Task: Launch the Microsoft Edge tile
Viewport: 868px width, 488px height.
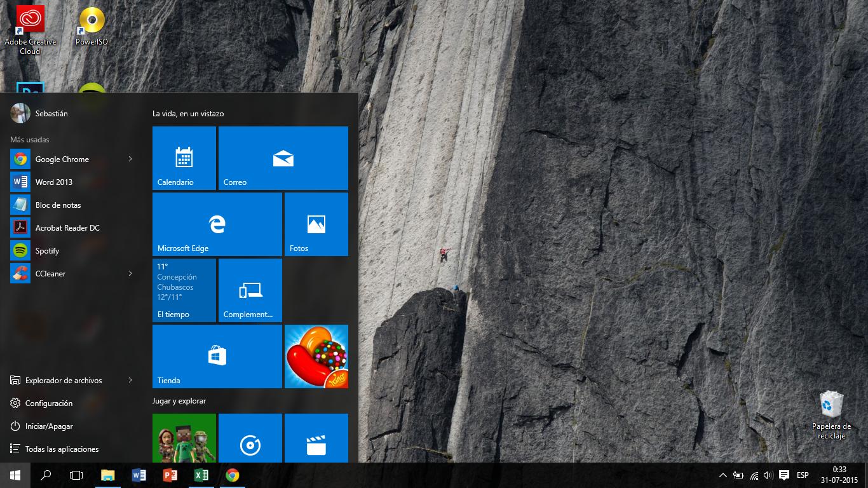Action: [217, 224]
